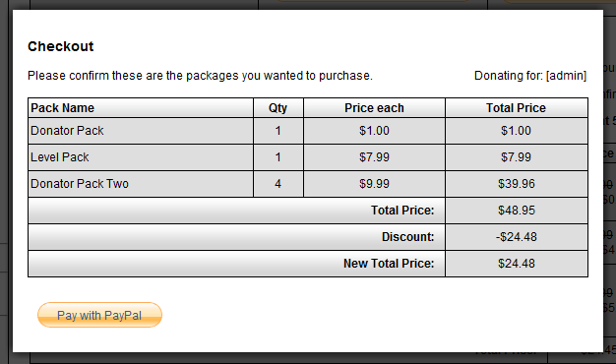Image resolution: width=616 pixels, height=364 pixels.
Task: Click the Discount: label row
Action: coord(236,237)
